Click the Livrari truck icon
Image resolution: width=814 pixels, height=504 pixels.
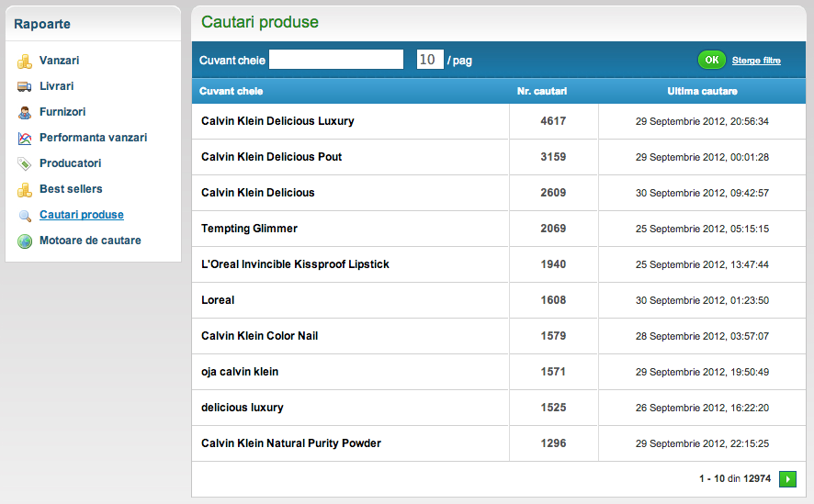coord(25,86)
